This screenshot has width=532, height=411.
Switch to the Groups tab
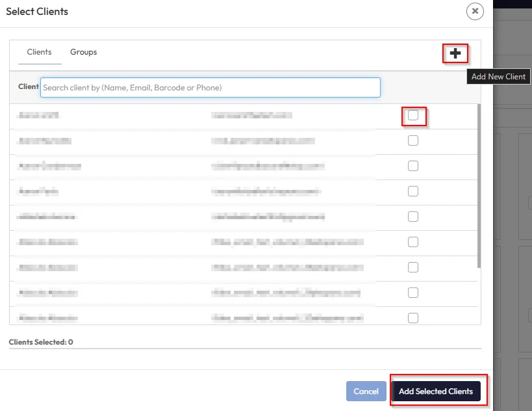click(x=83, y=52)
